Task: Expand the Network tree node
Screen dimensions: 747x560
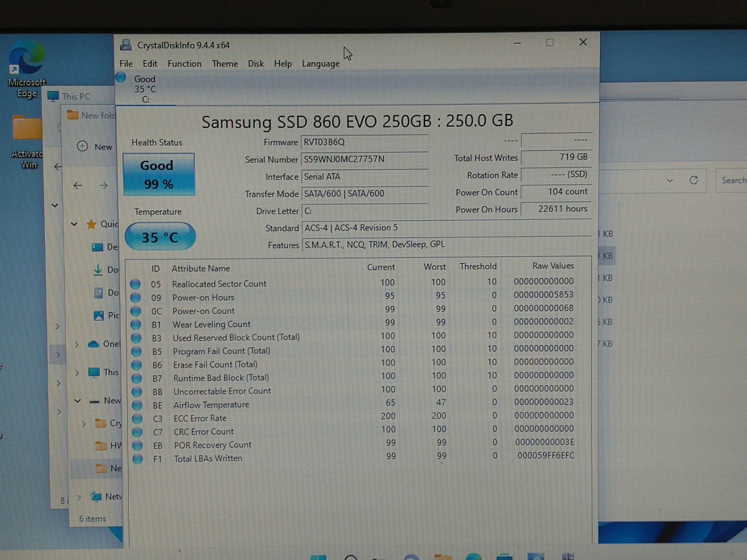Action: point(79,497)
